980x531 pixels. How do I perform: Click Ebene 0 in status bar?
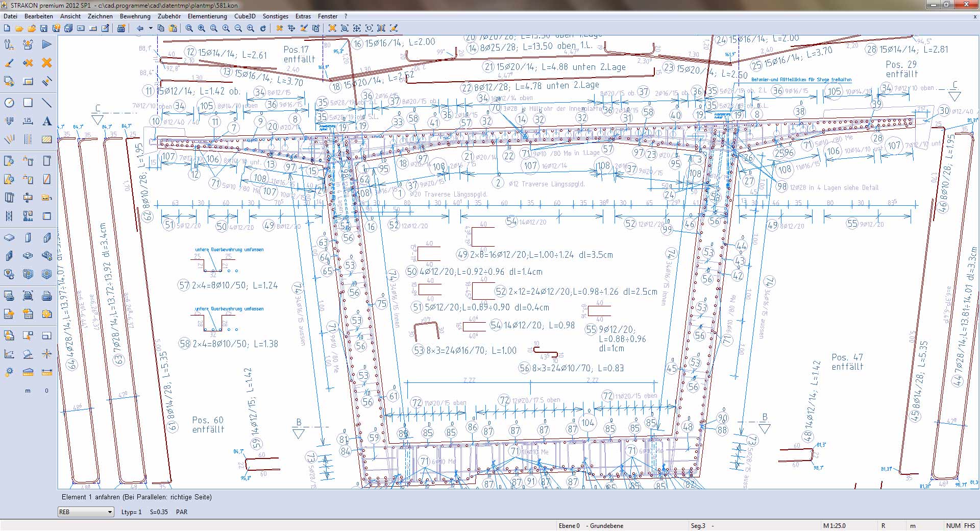click(569, 525)
